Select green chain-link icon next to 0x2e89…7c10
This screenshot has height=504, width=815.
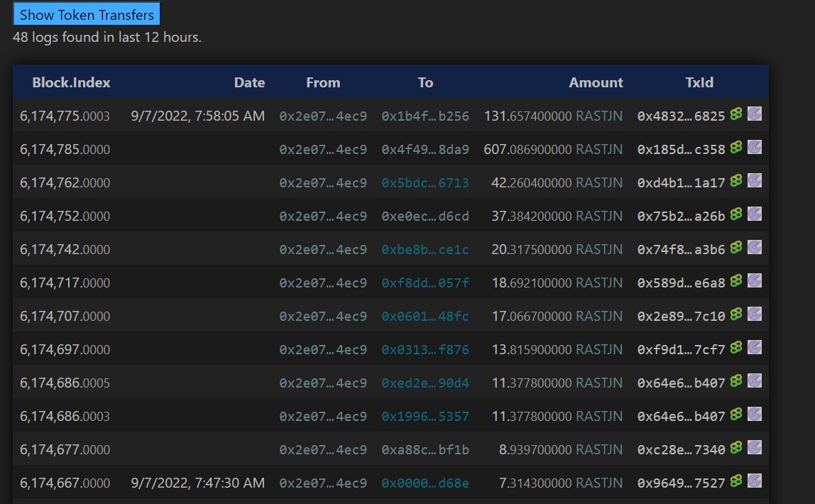tap(736, 314)
